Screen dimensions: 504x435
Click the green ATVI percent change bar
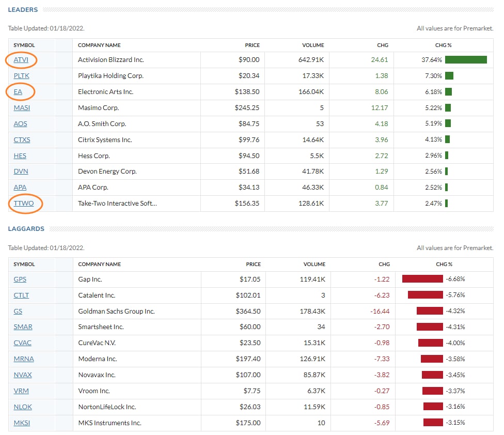click(466, 60)
